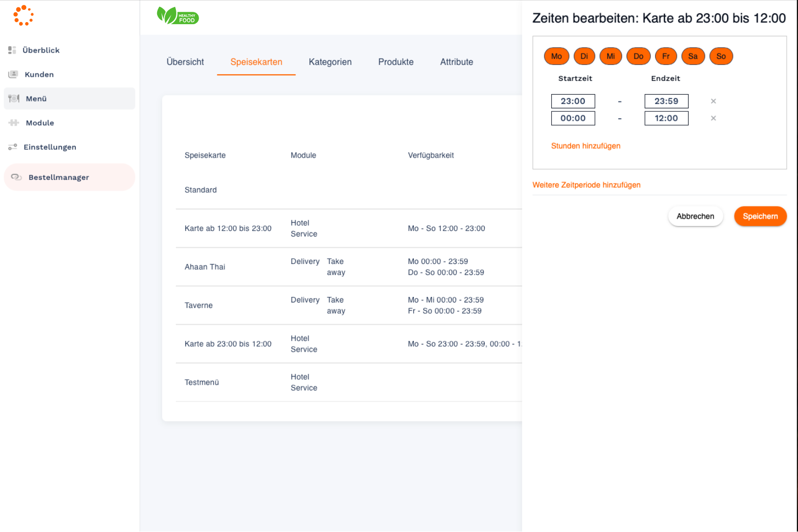
Task: Remove the 23:00 - 23:59 time row
Action: click(x=713, y=101)
